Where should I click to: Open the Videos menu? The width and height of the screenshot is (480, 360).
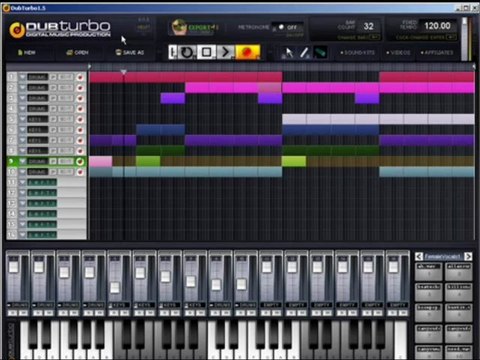click(x=398, y=53)
